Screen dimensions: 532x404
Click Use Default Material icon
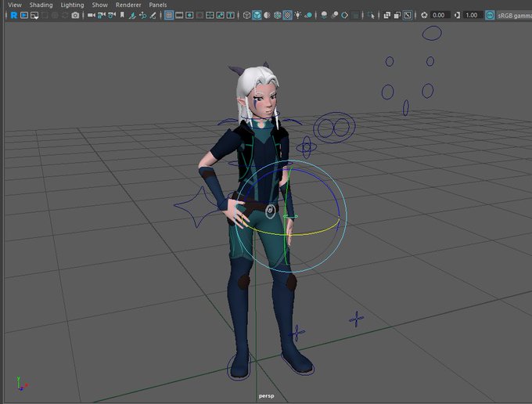(x=267, y=16)
